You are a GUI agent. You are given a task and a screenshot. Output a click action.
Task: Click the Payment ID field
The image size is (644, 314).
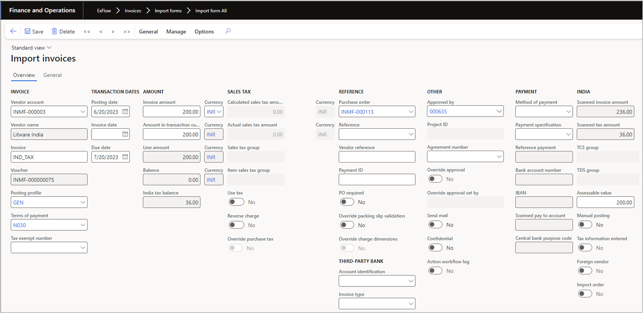[377, 180]
